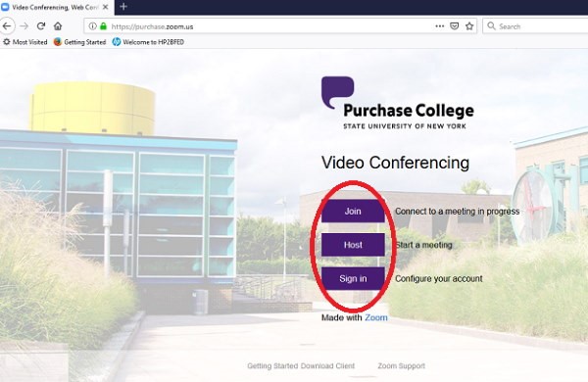Click the purple Join button

(353, 211)
